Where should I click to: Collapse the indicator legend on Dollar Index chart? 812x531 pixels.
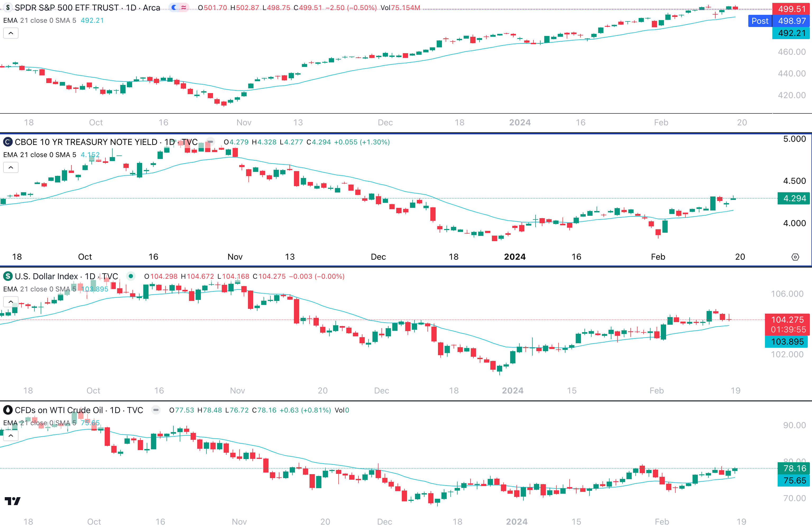11,302
